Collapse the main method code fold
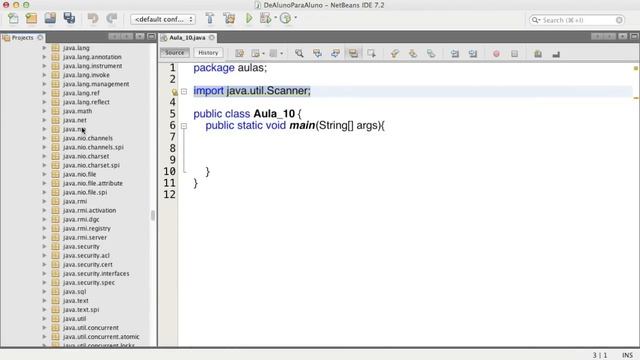The width and height of the screenshot is (640, 360). pyautogui.click(x=184, y=126)
